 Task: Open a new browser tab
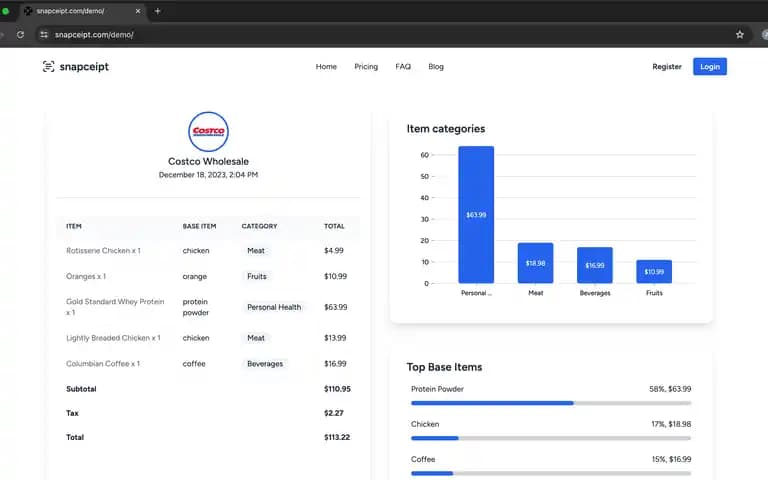coord(157,11)
